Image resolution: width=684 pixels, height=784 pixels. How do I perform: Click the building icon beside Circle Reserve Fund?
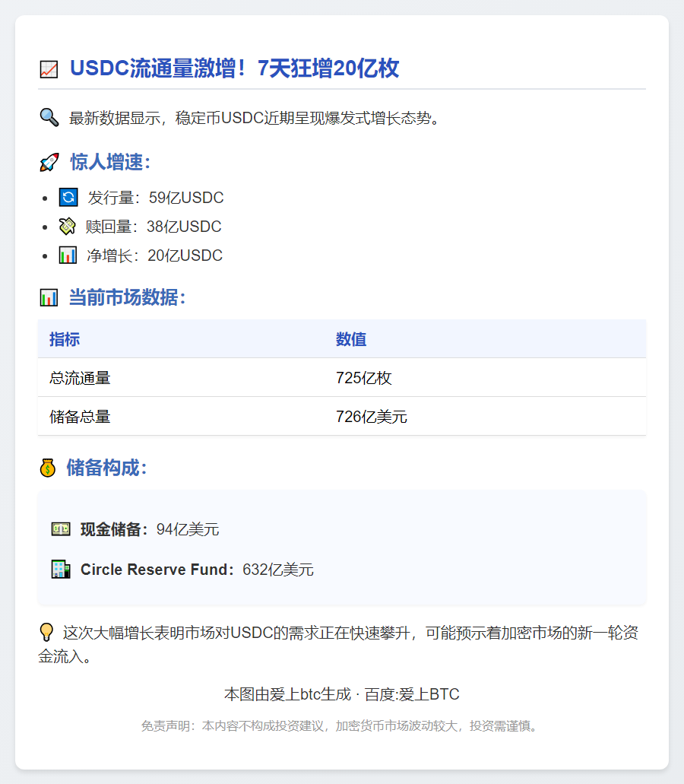pyautogui.click(x=61, y=570)
